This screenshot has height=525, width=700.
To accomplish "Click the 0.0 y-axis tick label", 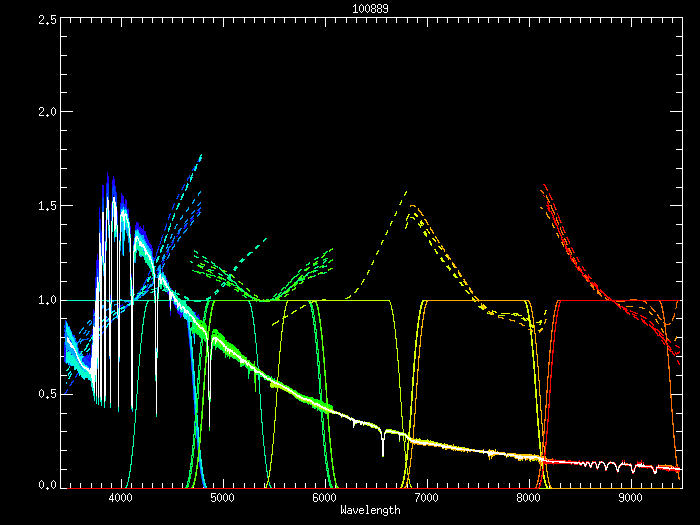I will pos(45,484).
